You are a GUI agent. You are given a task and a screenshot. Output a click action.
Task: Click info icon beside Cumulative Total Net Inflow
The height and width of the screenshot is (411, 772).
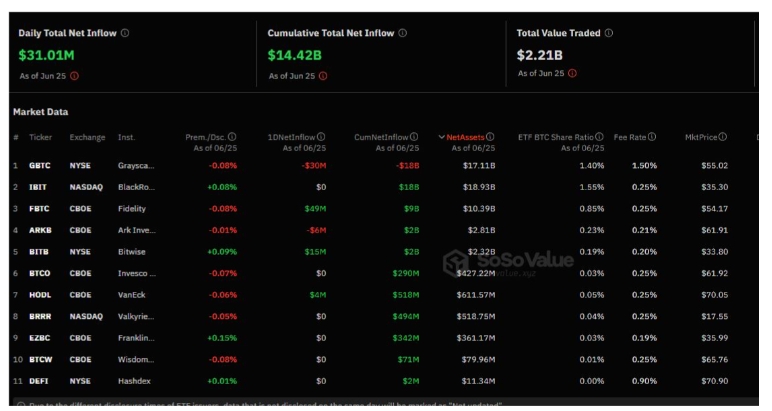[x=403, y=33]
